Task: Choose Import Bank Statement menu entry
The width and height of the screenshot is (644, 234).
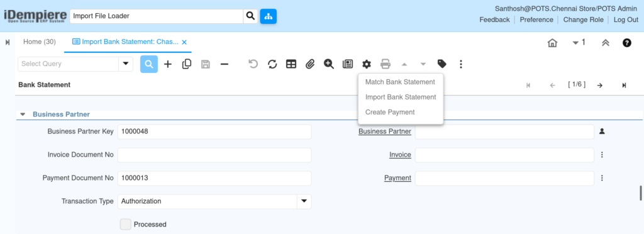Action: click(x=401, y=97)
